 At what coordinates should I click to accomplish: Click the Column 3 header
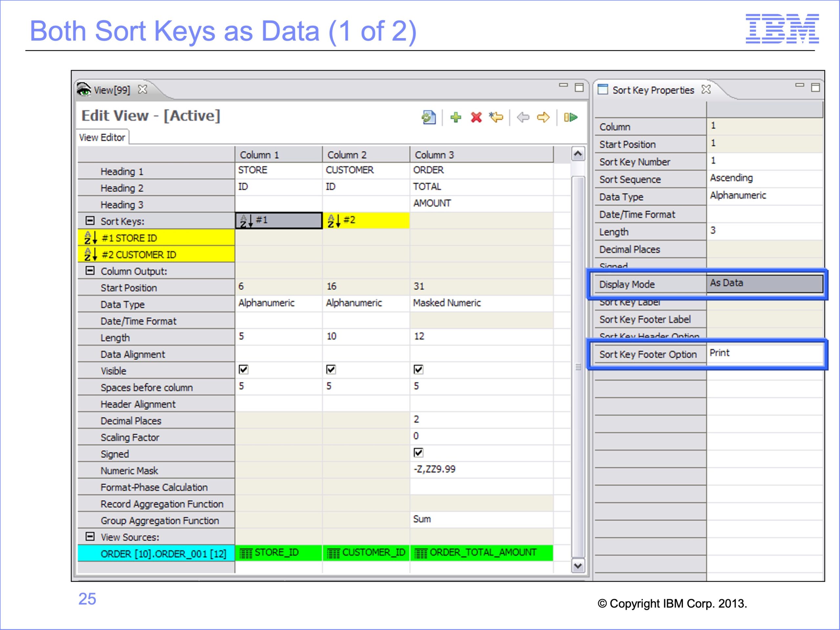click(x=481, y=155)
